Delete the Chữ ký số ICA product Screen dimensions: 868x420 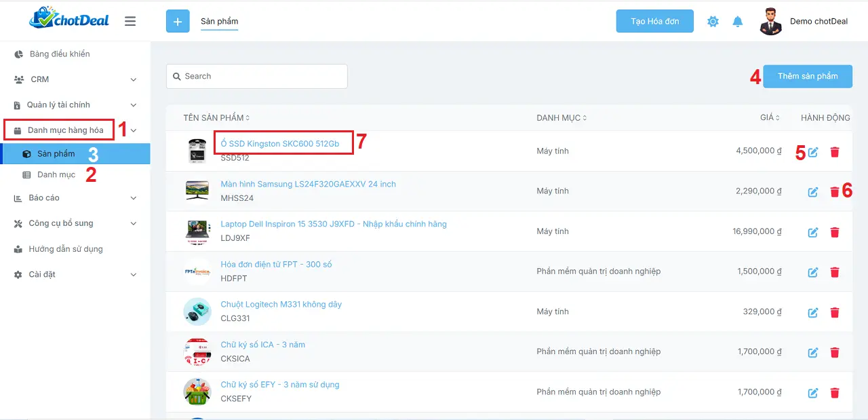[x=834, y=353]
